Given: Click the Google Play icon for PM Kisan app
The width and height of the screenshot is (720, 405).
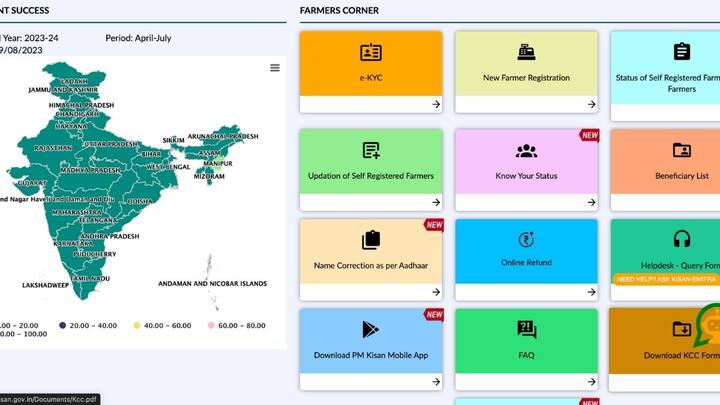Looking at the screenshot, I should (x=371, y=329).
